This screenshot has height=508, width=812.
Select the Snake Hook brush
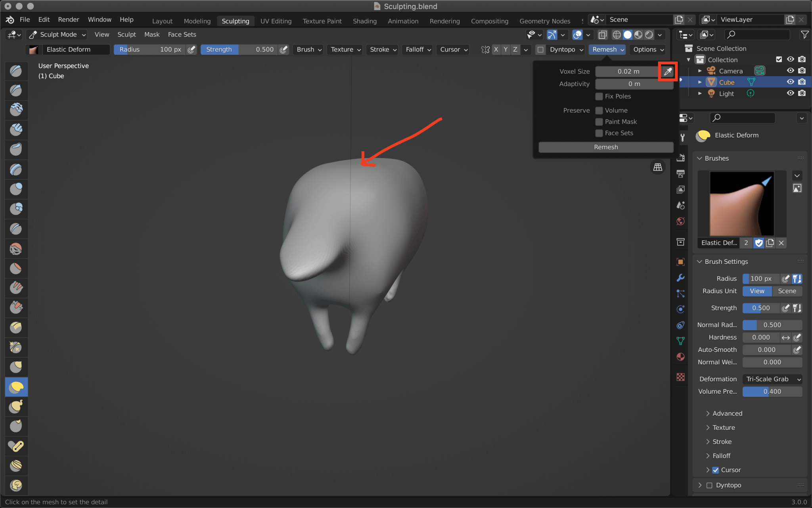(16, 406)
